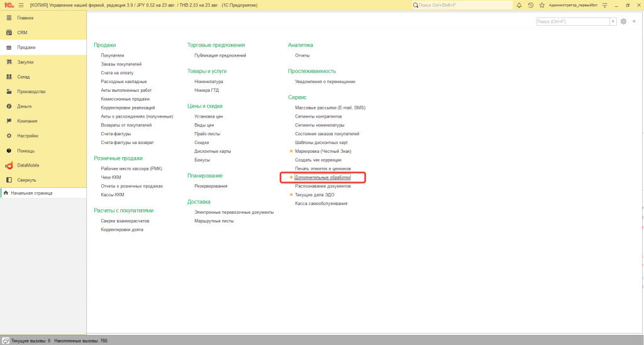Image resolution: width=644 pixels, height=345 pixels.
Task: Open the menu settings gear icon
Action: point(623,21)
